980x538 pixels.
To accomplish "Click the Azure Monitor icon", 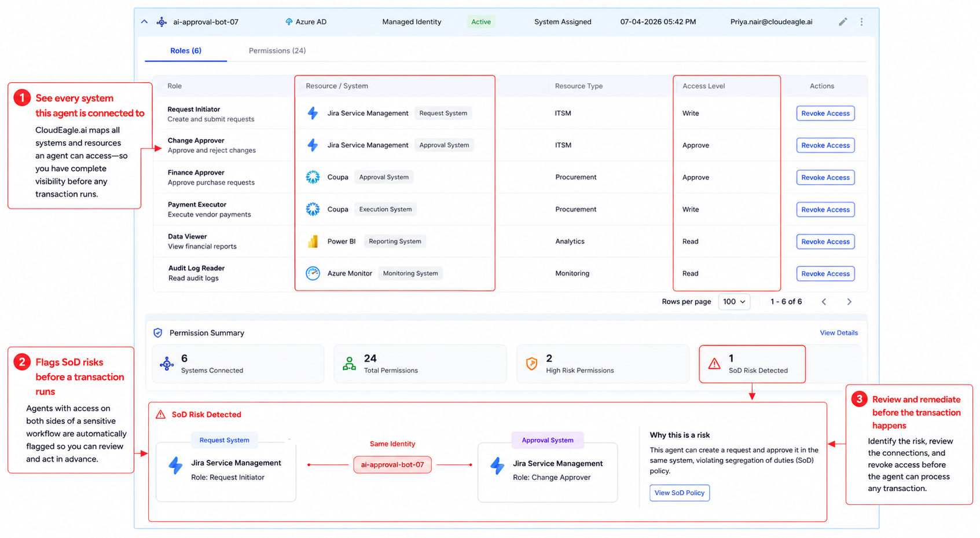I will point(313,273).
